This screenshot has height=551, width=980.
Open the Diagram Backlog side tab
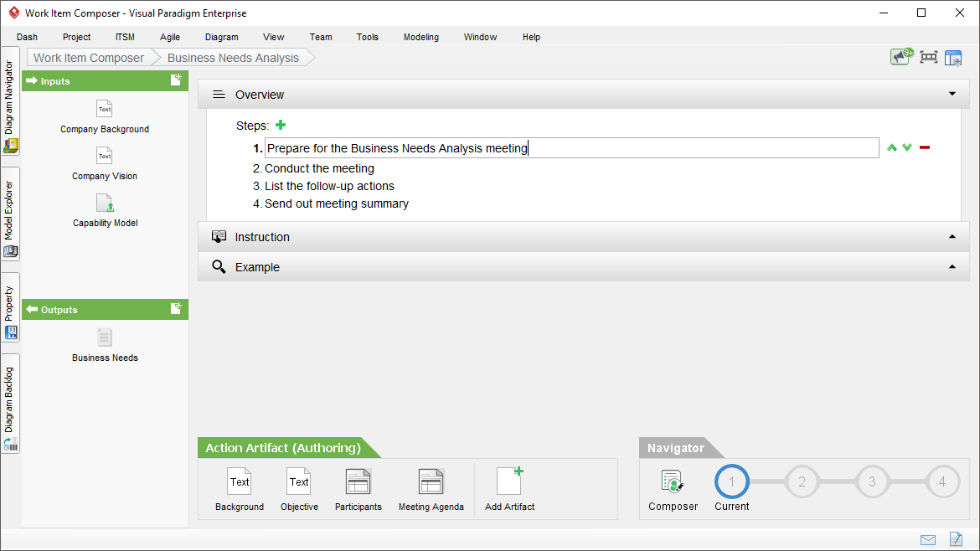10,404
